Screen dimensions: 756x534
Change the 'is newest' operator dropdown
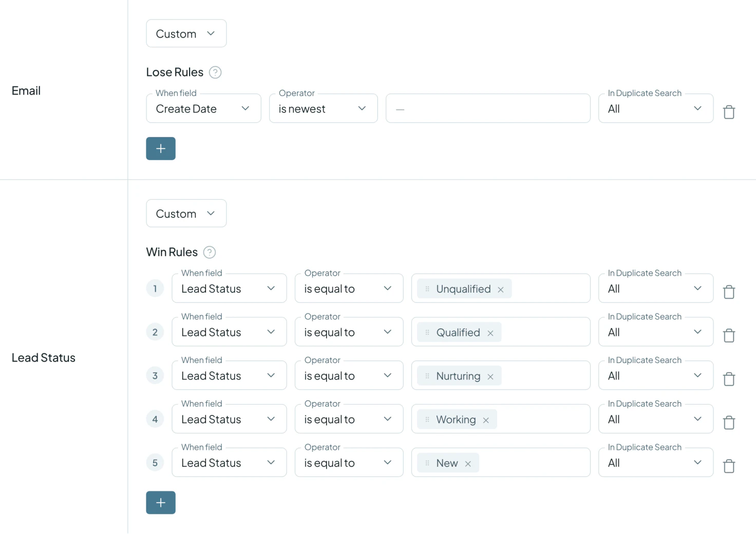pos(323,108)
